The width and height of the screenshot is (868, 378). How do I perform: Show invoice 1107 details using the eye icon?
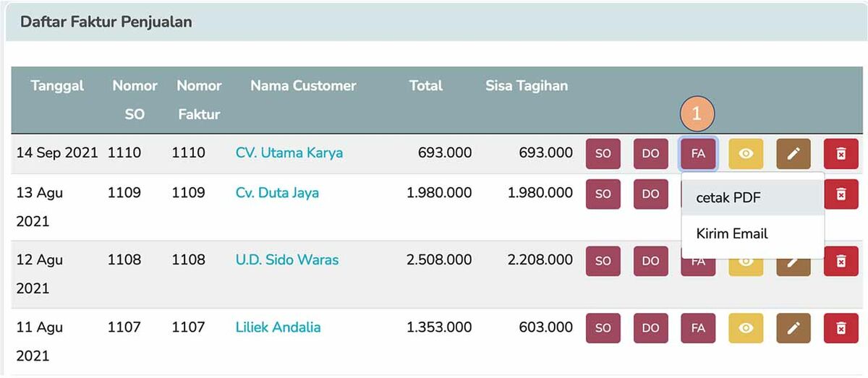click(x=746, y=328)
